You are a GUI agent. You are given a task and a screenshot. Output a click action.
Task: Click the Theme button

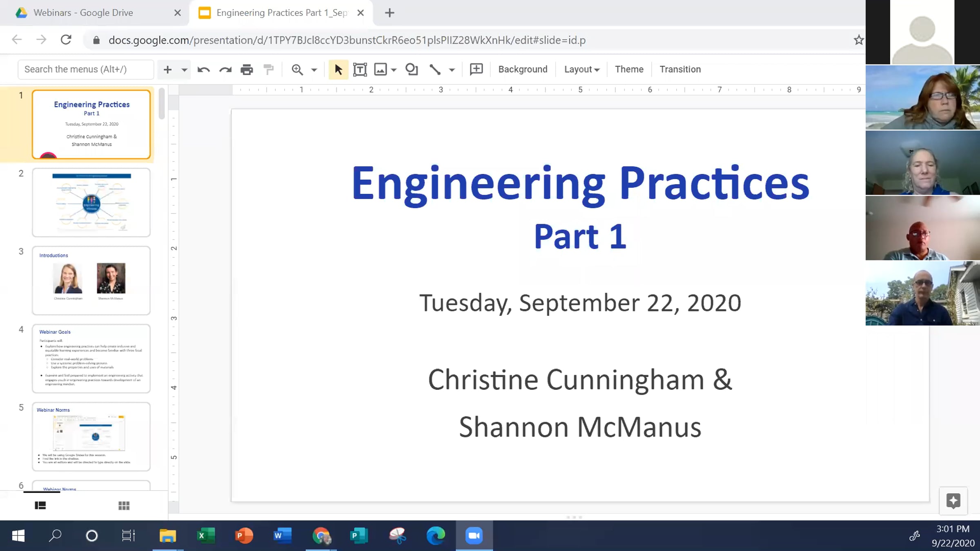629,69
